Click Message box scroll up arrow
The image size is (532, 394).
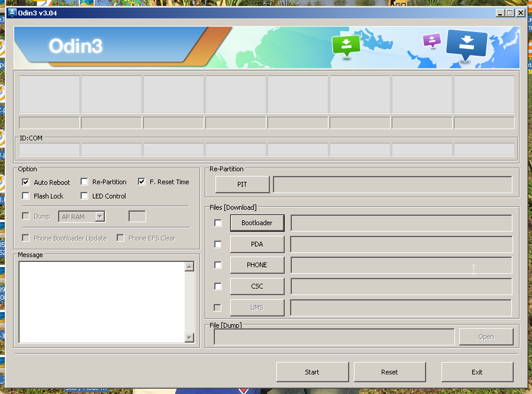(189, 266)
